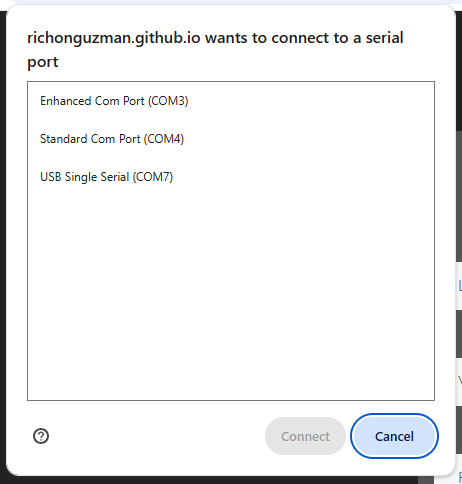
Task: Pick the COM7 entry in the list
Action: (231, 177)
